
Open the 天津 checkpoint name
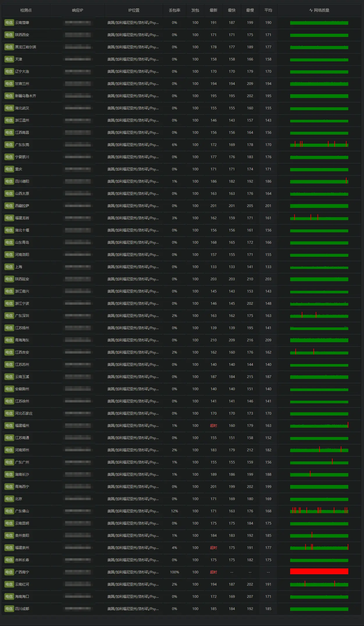(x=19, y=59)
